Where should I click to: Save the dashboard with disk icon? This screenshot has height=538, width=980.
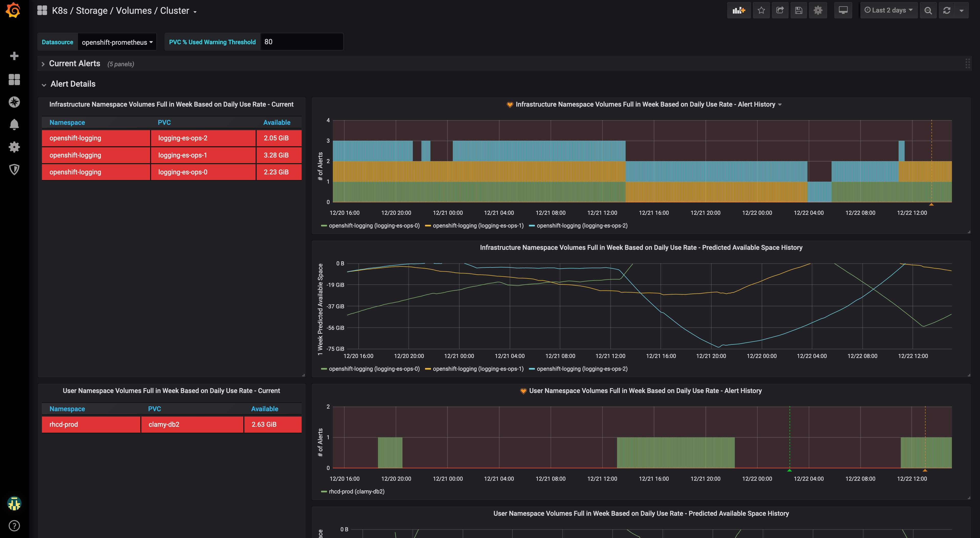pos(799,11)
